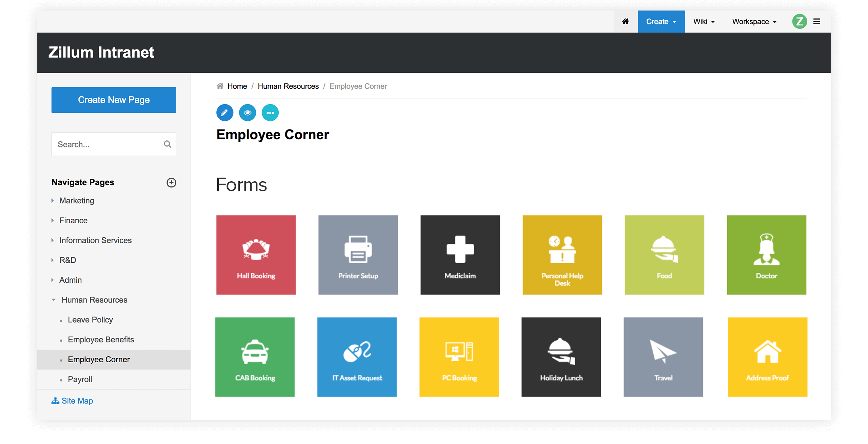Click the Address Proof form icon

tap(767, 357)
